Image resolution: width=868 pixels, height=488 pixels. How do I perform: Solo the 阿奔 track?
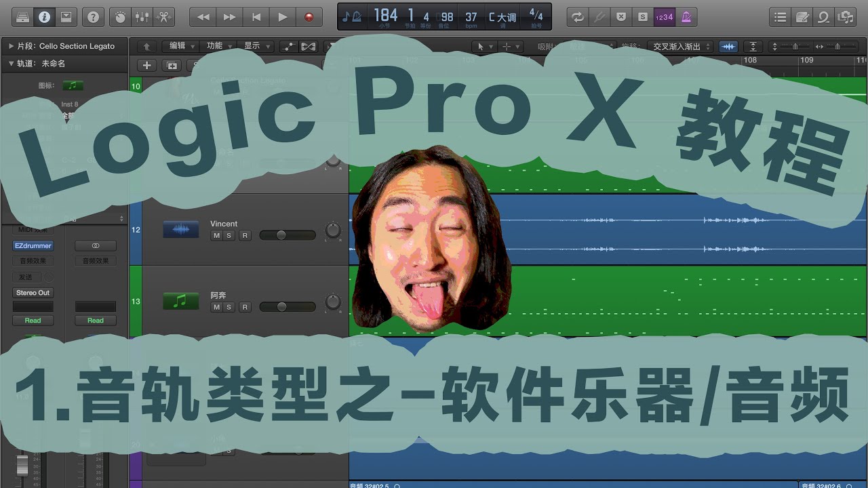pyautogui.click(x=229, y=307)
